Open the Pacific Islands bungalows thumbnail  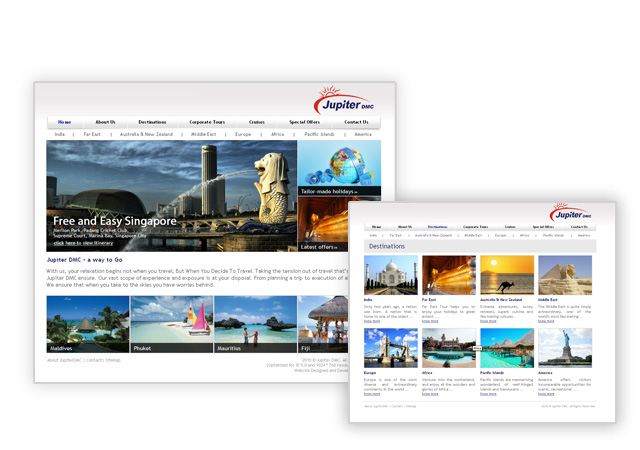click(x=507, y=348)
